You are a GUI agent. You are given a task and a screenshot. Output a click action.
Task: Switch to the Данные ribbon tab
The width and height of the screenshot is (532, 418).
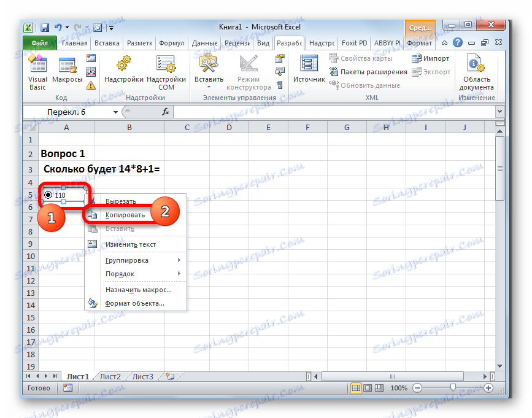204,43
